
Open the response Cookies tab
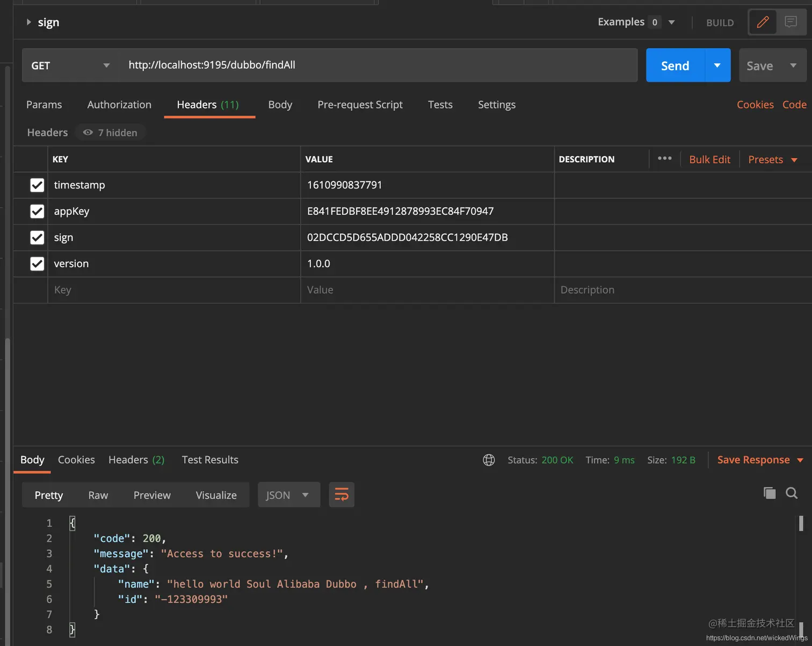coord(76,460)
